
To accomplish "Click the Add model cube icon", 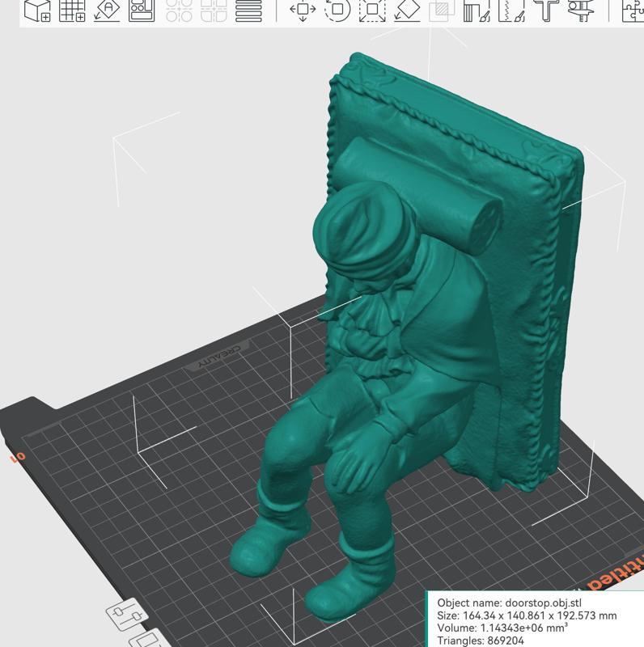I will (37, 11).
